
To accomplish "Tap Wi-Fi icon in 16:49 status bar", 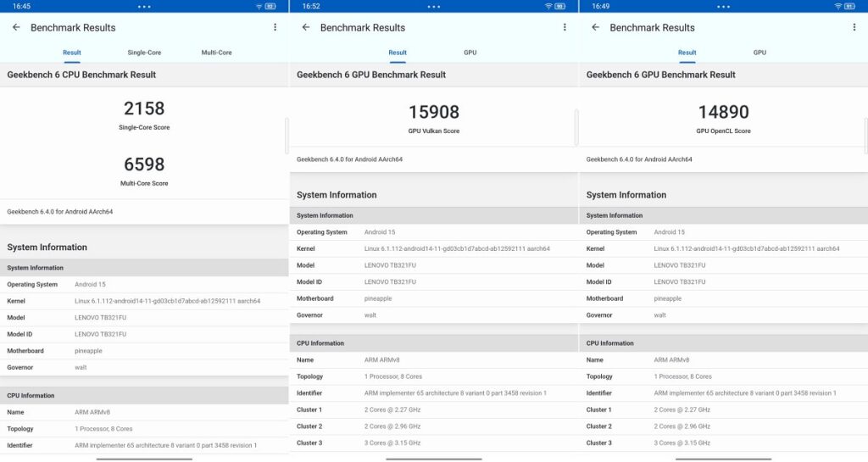I will tap(837, 6).
